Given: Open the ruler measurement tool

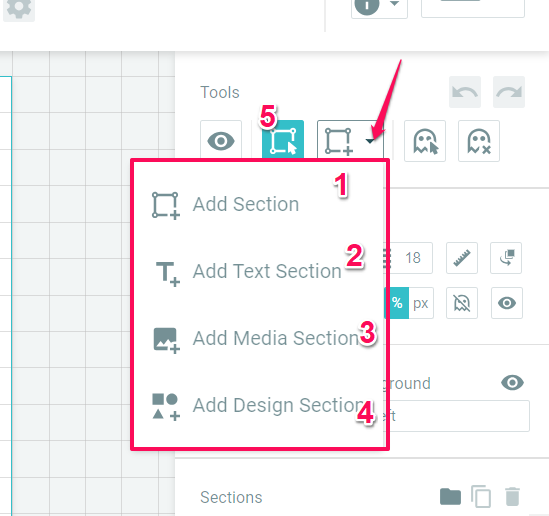Looking at the screenshot, I should (x=462, y=258).
